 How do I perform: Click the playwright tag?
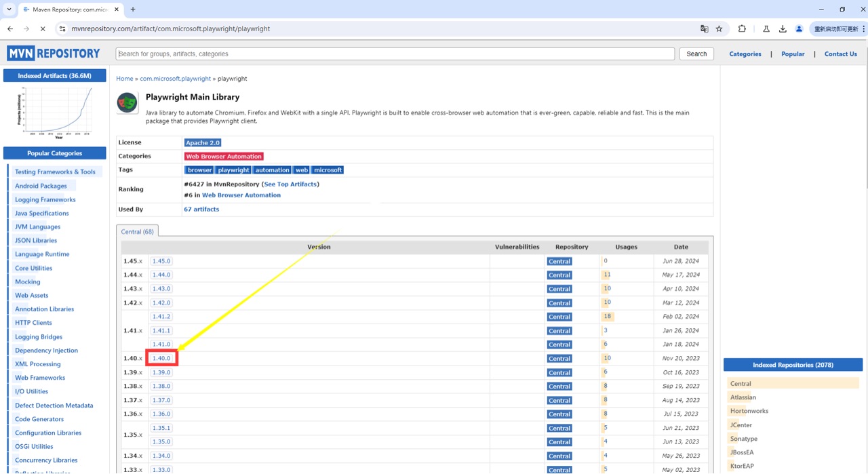[233, 170]
